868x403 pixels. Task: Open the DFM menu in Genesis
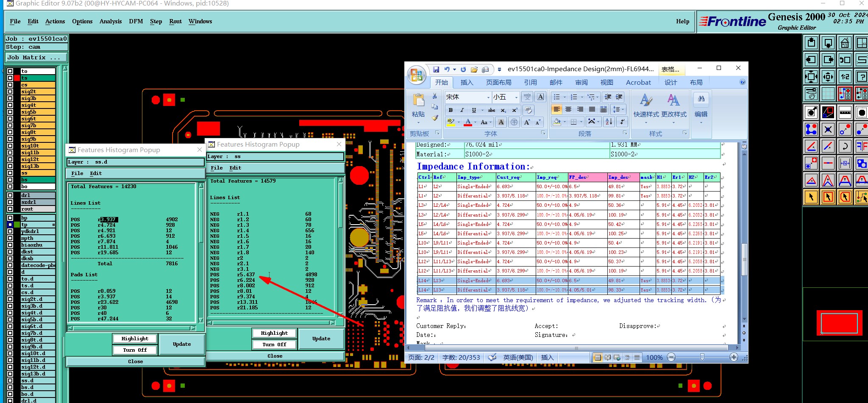coord(136,21)
